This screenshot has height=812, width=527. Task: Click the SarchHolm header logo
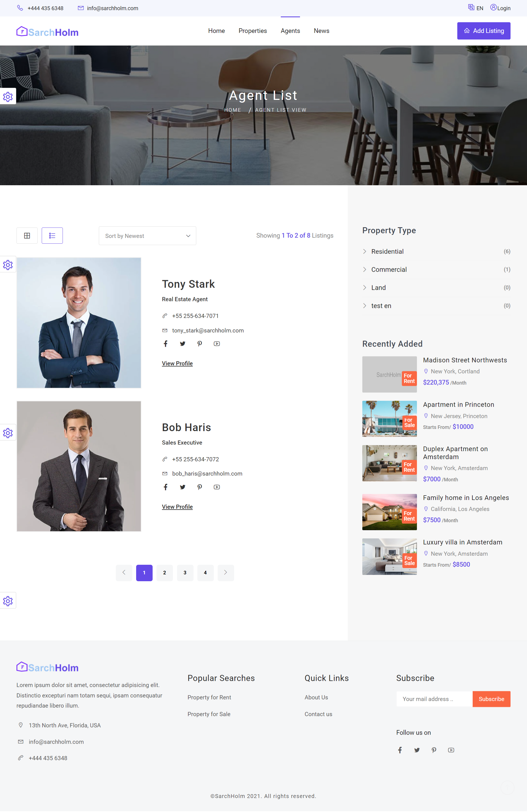47,32
